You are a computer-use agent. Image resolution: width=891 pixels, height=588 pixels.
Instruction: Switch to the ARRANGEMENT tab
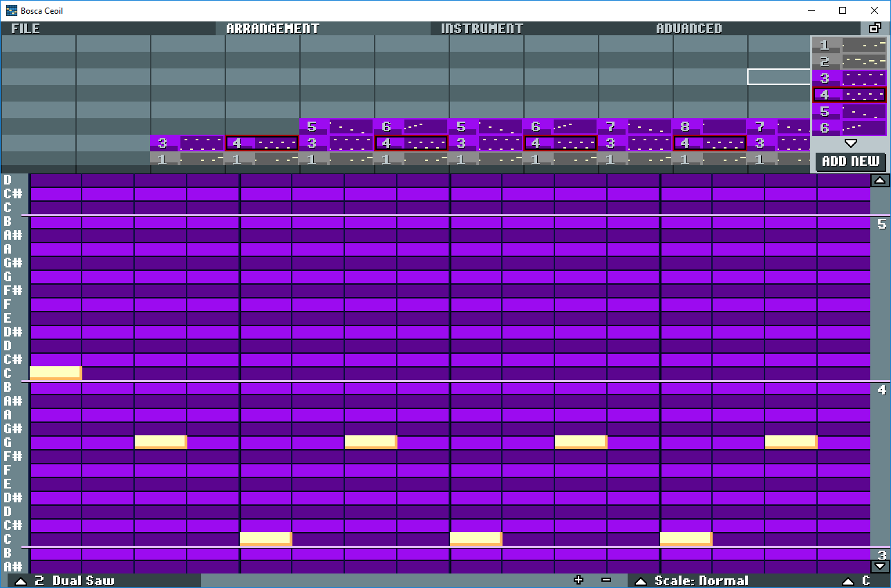pyautogui.click(x=272, y=28)
